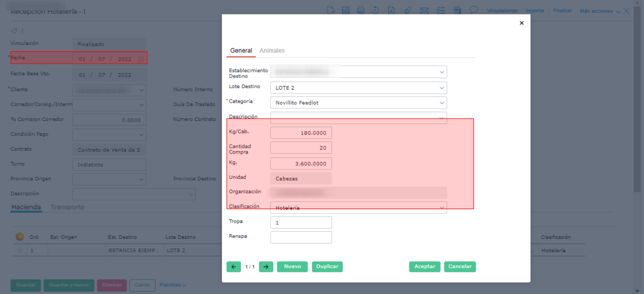Click the Nuevo button

(x=293, y=266)
